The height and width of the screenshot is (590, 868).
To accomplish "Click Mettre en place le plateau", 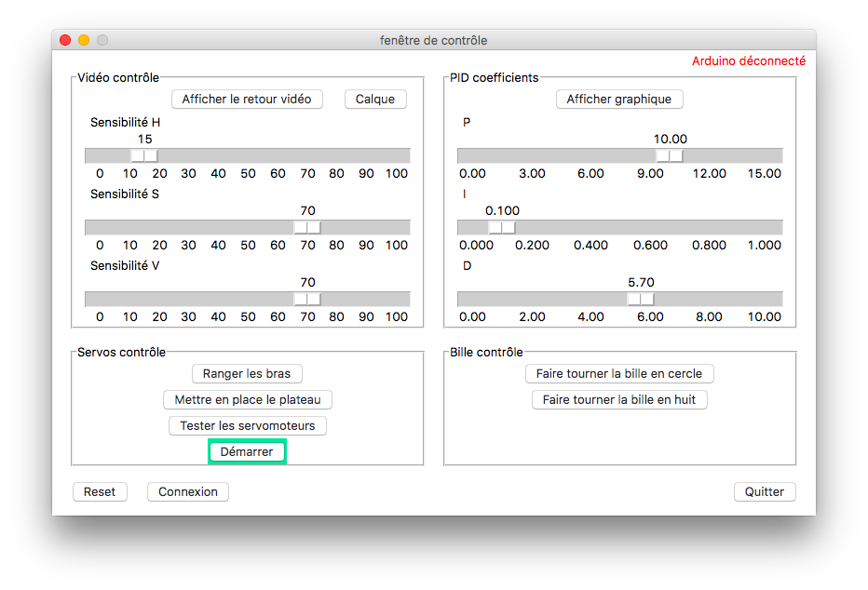I will click(x=247, y=400).
